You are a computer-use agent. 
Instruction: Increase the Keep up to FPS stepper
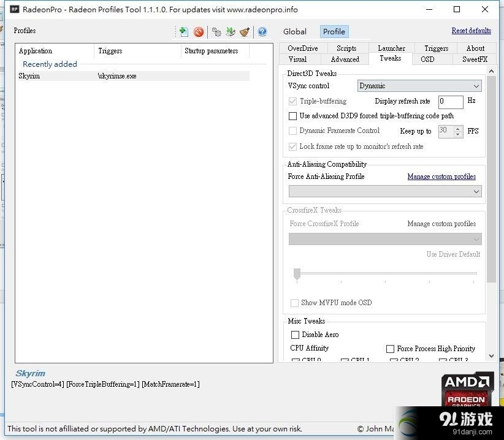point(458,129)
